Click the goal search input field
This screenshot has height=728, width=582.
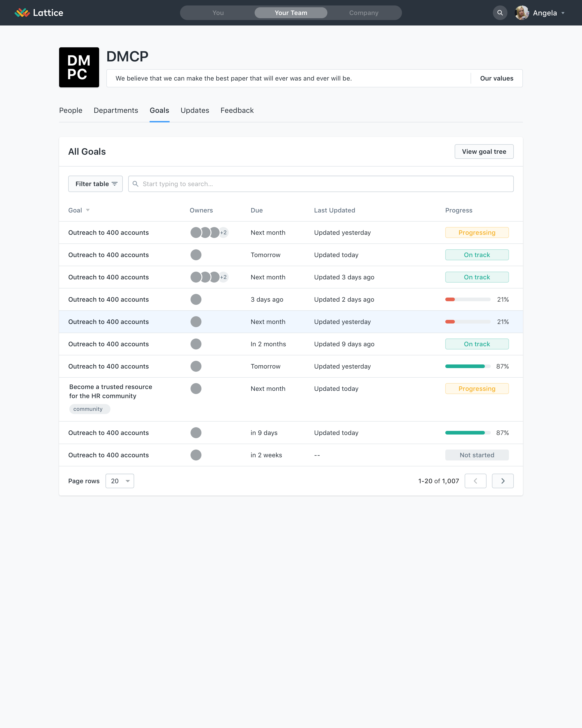[x=321, y=184]
